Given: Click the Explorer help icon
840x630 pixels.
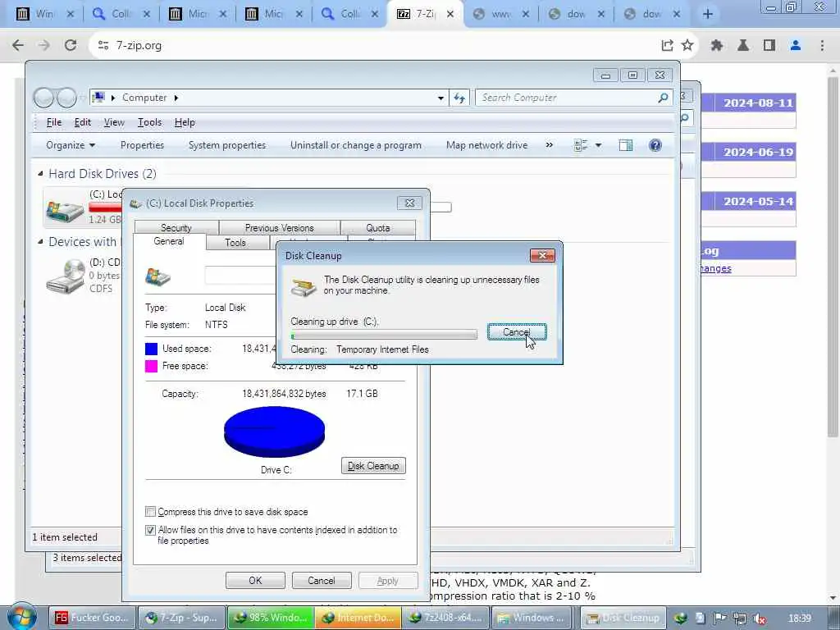Looking at the screenshot, I should click(x=655, y=145).
